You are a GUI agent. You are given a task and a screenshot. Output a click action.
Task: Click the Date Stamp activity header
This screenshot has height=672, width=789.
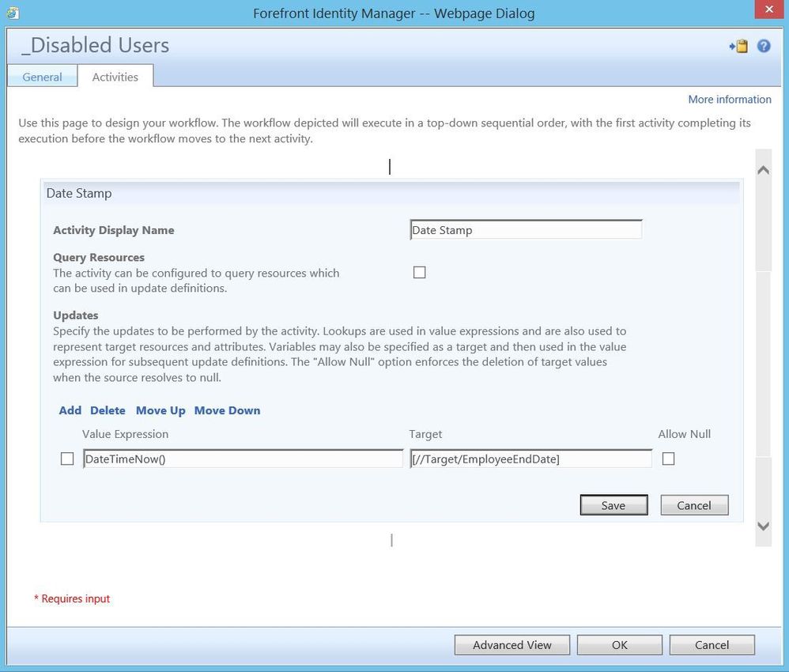391,193
